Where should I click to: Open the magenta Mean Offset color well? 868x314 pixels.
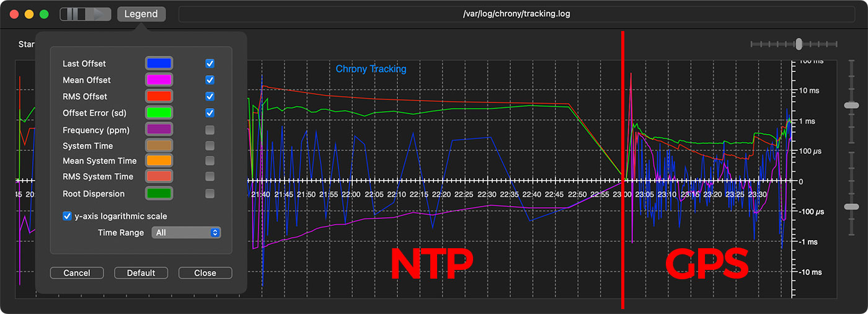click(x=159, y=80)
